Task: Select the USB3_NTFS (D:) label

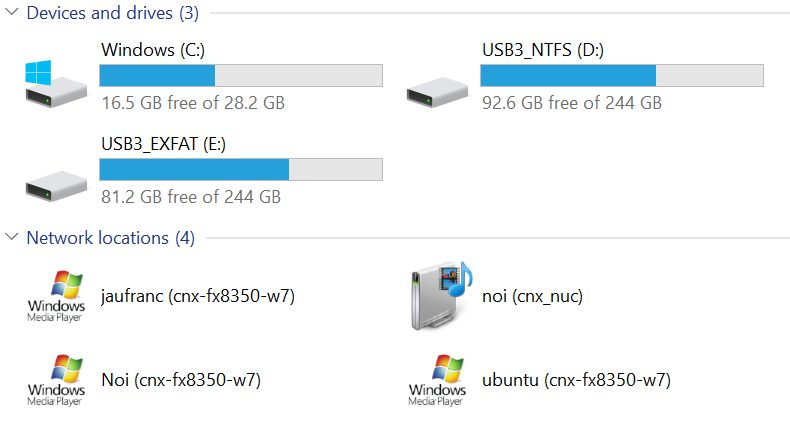Action: 543,50
